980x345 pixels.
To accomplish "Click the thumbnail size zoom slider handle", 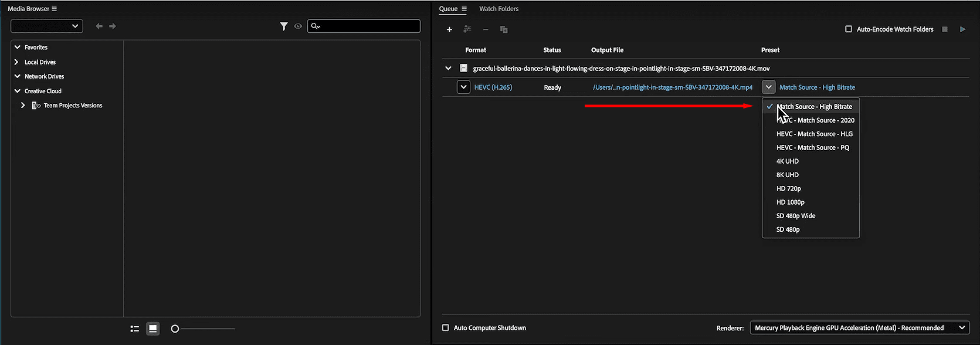I will 175,329.
